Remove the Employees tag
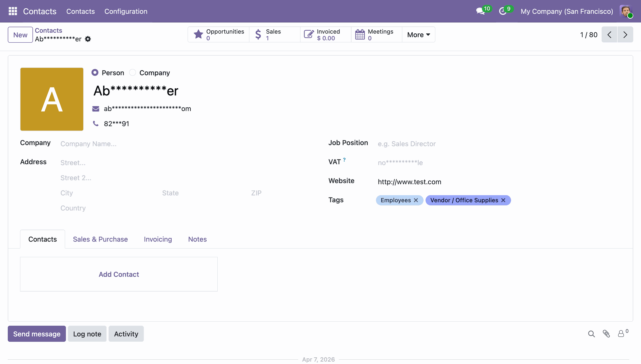This screenshot has width=641, height=364. coord(416,200)
